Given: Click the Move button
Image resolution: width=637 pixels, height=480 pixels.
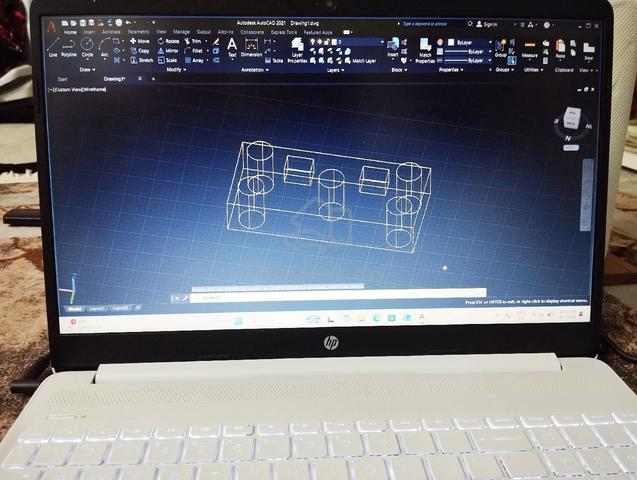Looking at the screenshot, I should [x=140, y=41].
